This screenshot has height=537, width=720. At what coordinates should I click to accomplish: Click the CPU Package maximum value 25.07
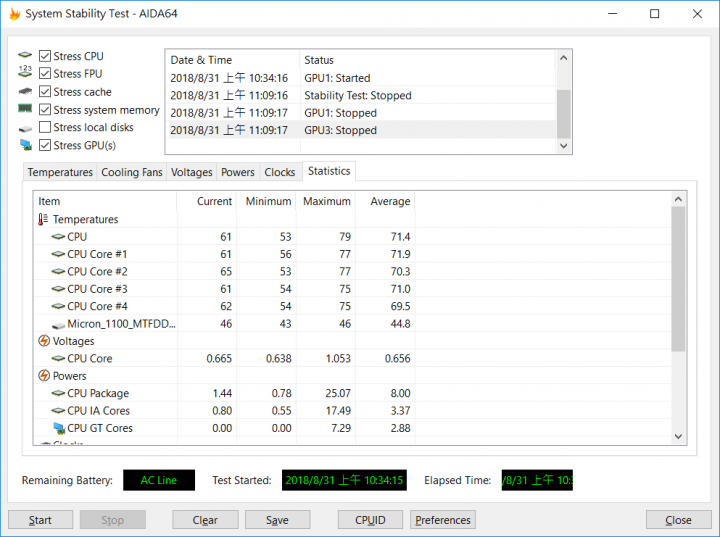pos(338,393)
